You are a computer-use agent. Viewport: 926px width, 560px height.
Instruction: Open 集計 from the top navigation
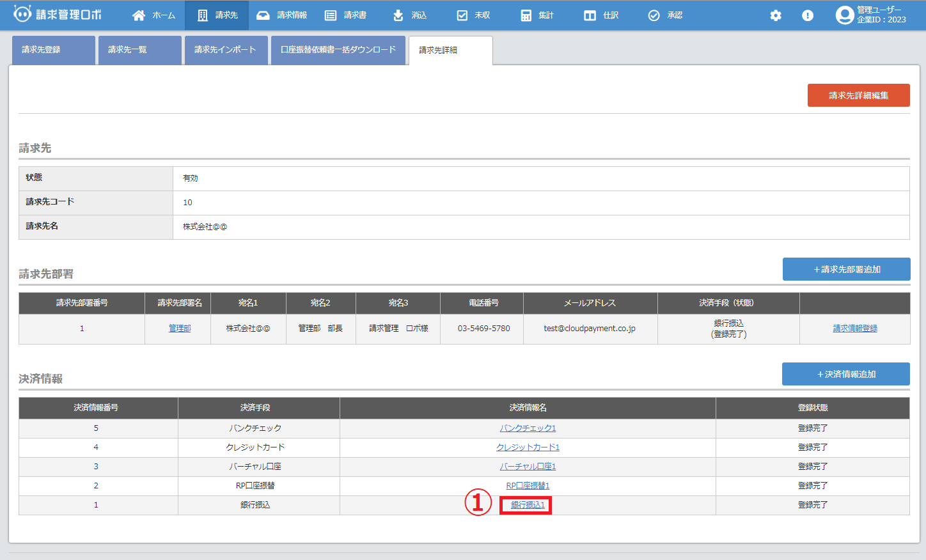(x=537, y=15)
